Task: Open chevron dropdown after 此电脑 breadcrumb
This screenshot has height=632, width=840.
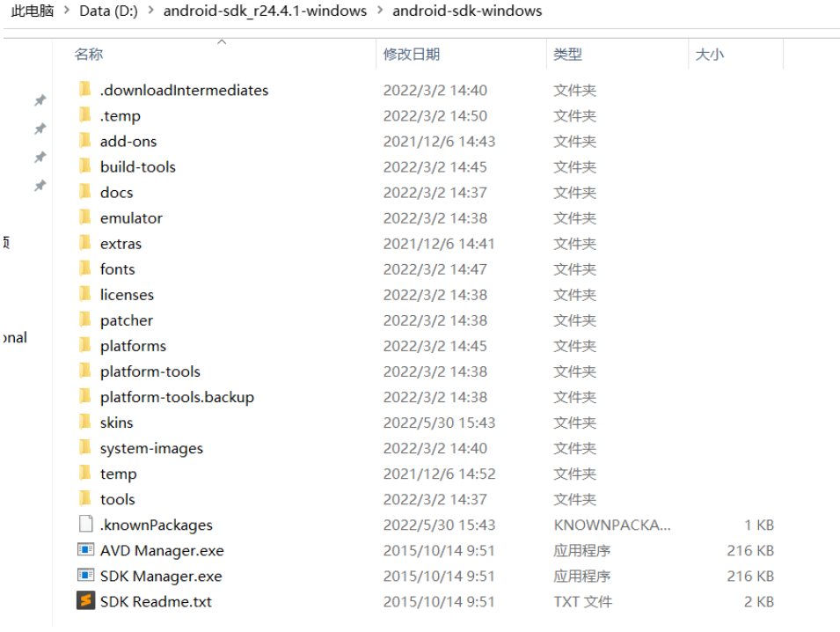Action: 66,11
